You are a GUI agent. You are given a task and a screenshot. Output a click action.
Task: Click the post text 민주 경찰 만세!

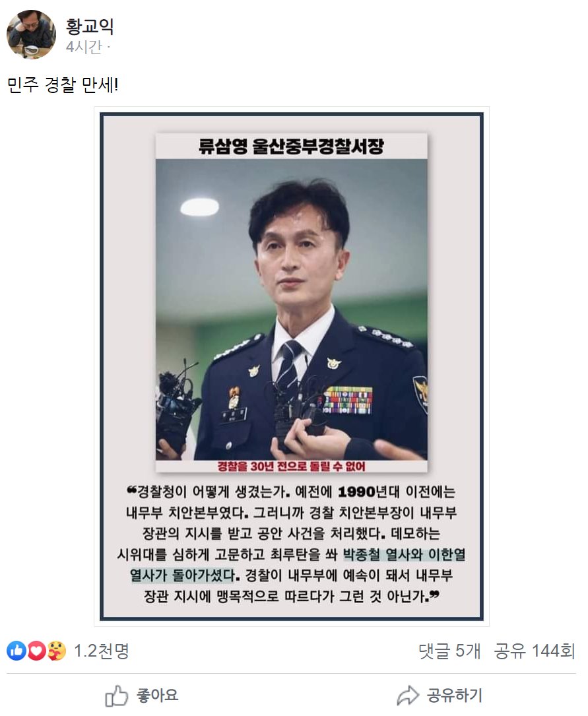(63, 85)
